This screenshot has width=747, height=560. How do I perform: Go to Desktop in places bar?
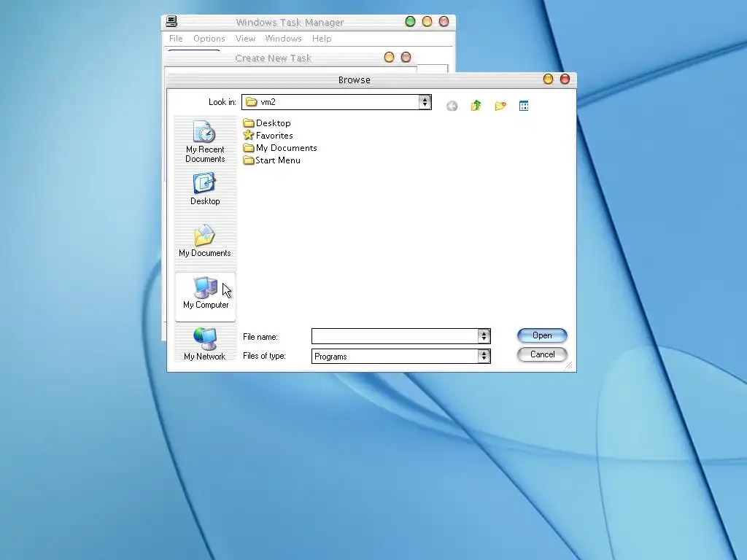(205, 189)
